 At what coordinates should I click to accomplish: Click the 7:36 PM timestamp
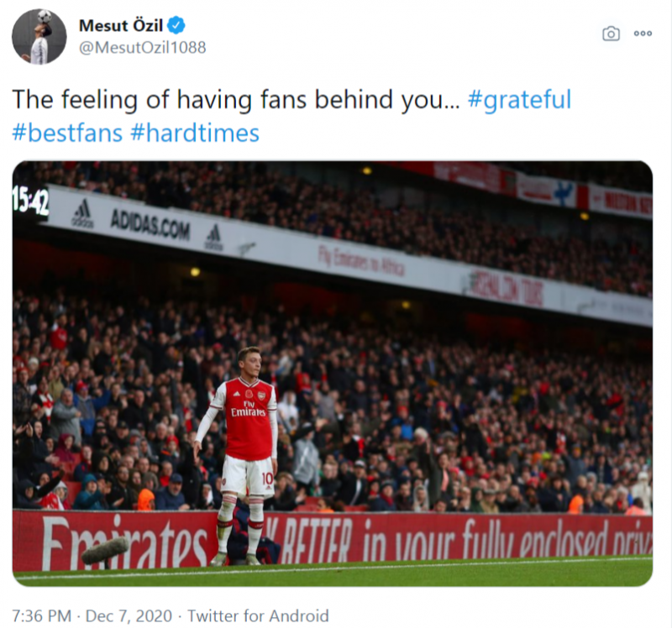pyautogui.click(x=41, y=615)
